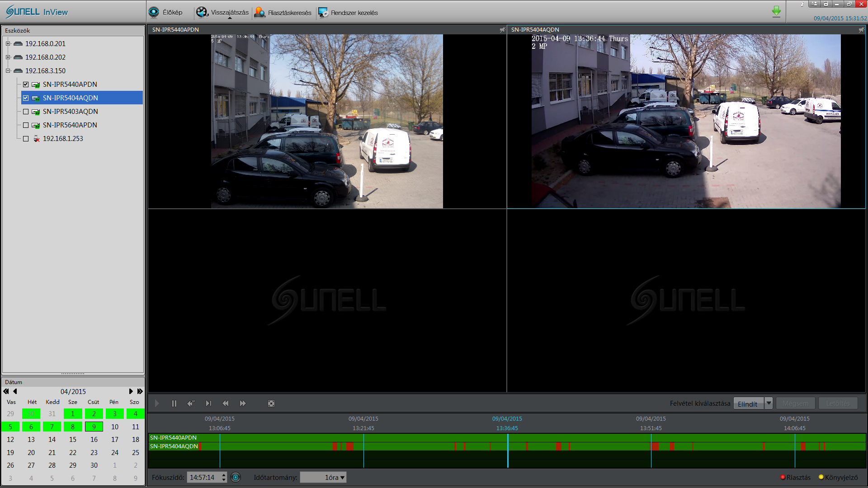Go to previous year in calendar

(x=6, y=391)
